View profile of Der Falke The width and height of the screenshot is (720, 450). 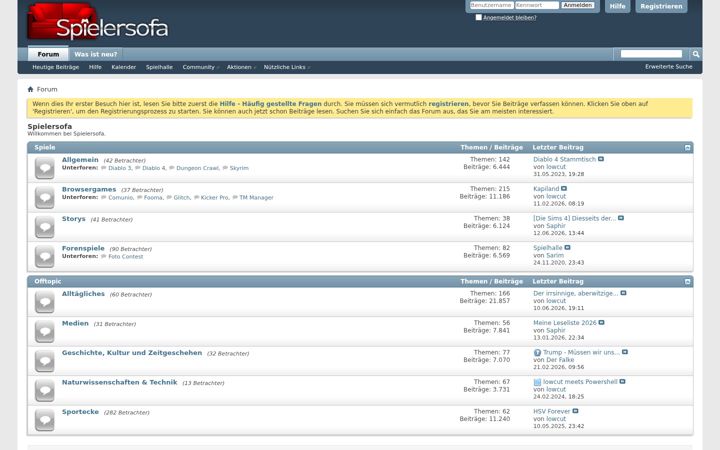pyautogui.click(x=560, y=360)
